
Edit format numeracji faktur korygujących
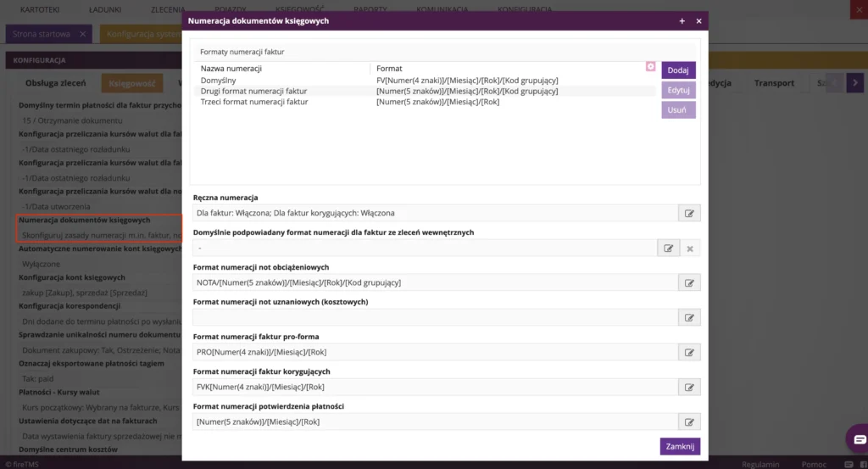click(x=689, y=387)
